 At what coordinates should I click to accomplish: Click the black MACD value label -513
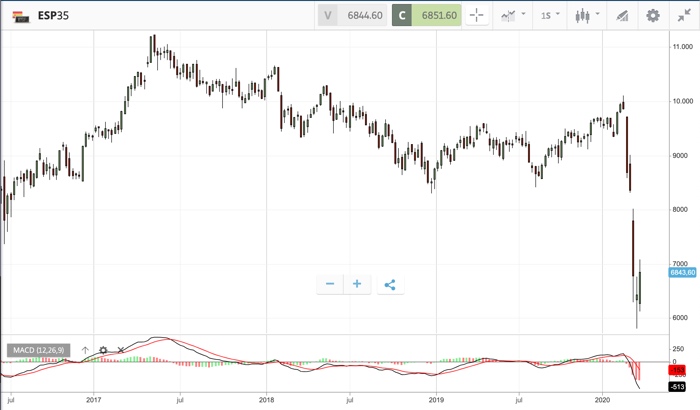pyautogui.click(x=677, y=387)
